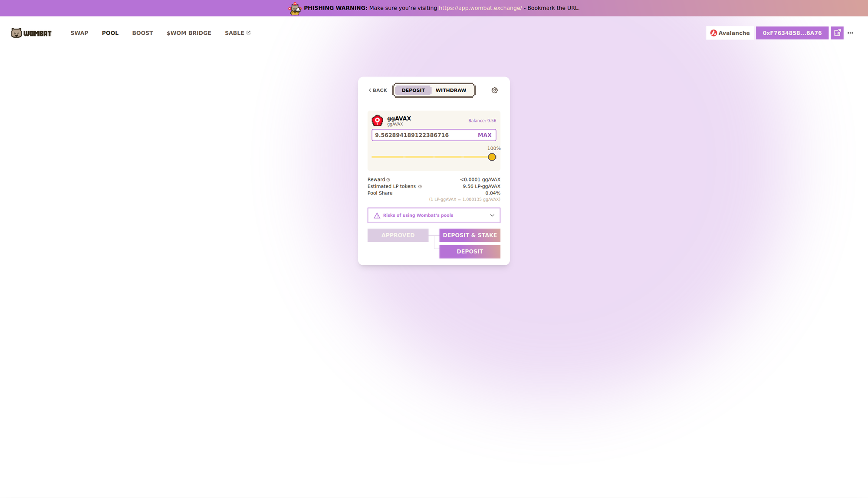Click the DEPOSIT & STAKE button
Viewport: 868px width, 498px height.
(x=470, y=235)
